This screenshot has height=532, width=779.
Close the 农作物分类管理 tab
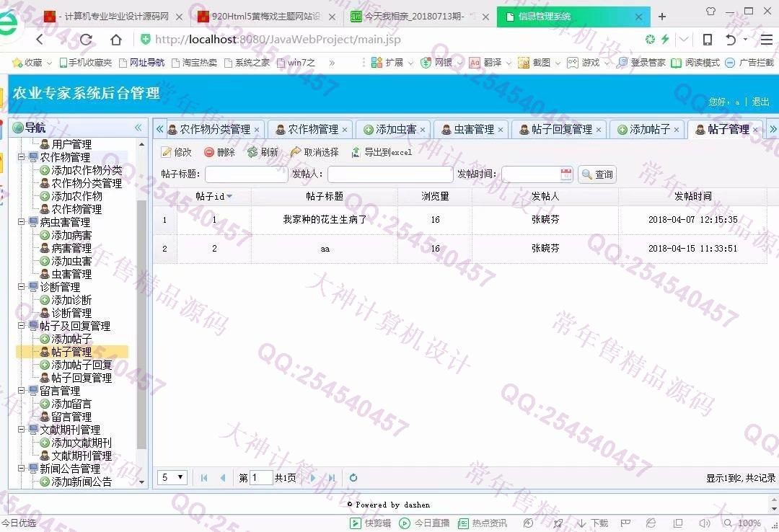coord(257,130)
